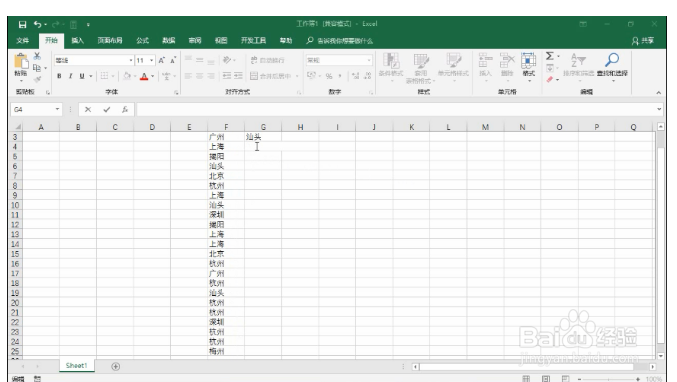The image size is (677, 382).
Task: Click the Tell Me search box
Action: click(340, 41)
